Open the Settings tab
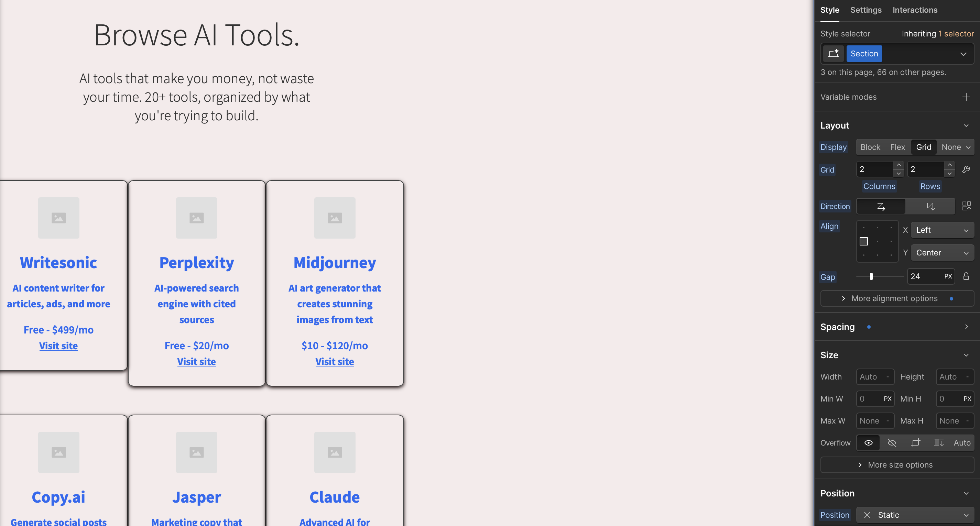 pyautogui.click(x=865, y=10)
